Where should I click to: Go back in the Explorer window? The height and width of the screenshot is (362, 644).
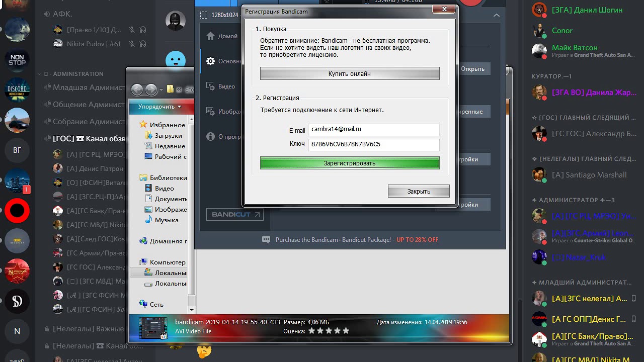point(137,89)
